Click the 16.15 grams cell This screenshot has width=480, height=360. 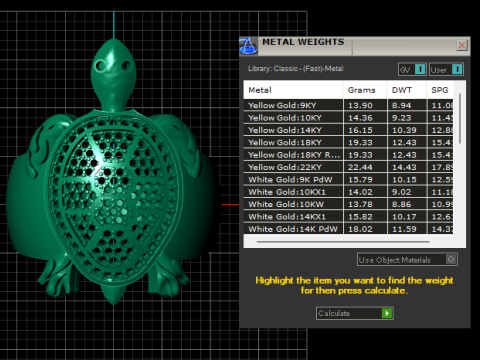pyautogui.click(x=365, y=130)
